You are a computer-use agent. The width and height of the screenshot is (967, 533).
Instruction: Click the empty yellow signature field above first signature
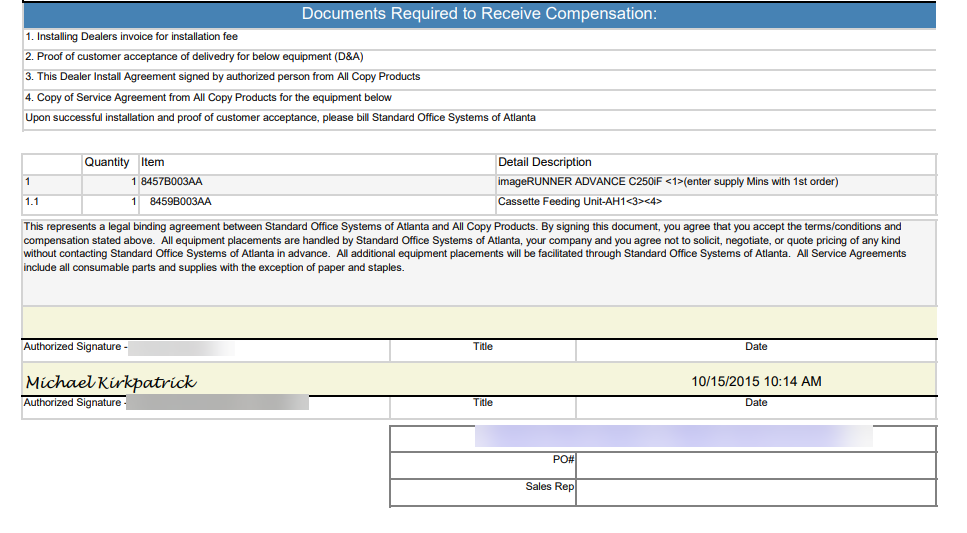coord(479,322)
